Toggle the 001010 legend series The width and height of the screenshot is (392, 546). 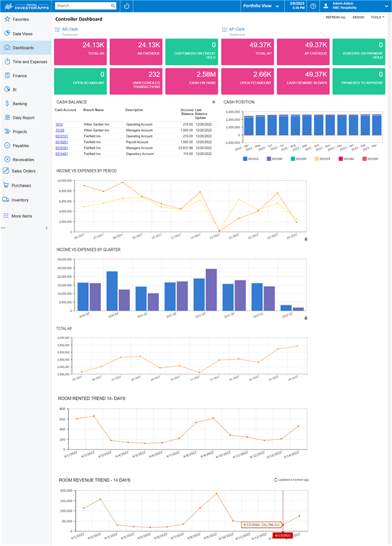pyautogui.click(x=251, y=159)
